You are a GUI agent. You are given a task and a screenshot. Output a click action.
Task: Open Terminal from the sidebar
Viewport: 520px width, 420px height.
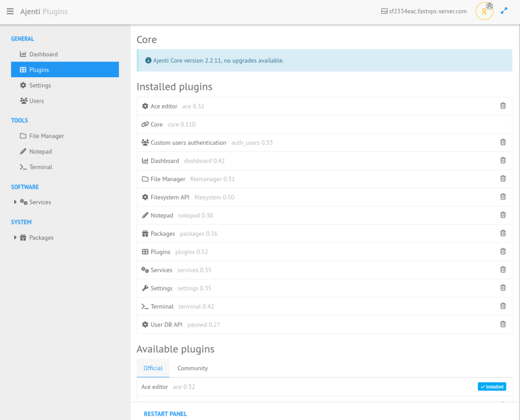pyautogui.click(x=41, y=167)
